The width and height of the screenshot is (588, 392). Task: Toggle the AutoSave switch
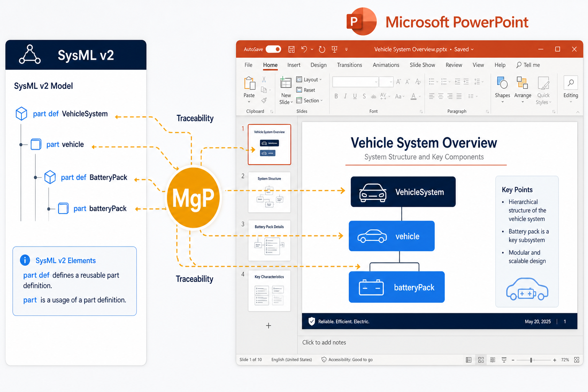click(x=273, y=49)
